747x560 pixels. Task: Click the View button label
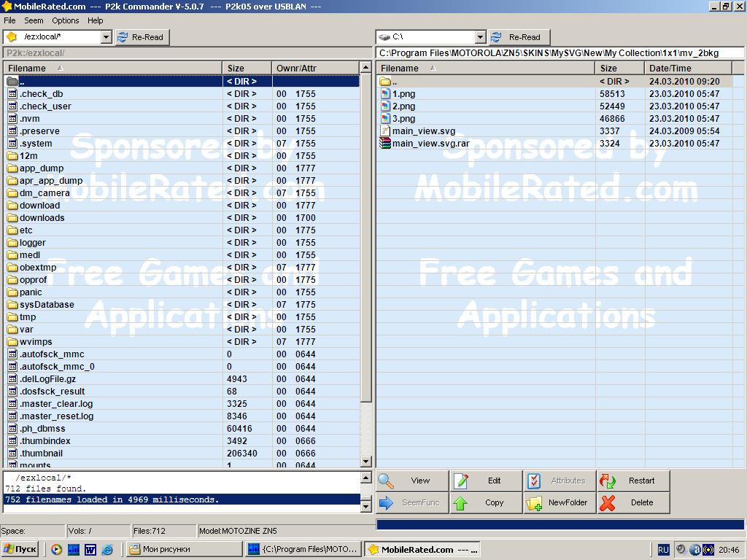420,481
